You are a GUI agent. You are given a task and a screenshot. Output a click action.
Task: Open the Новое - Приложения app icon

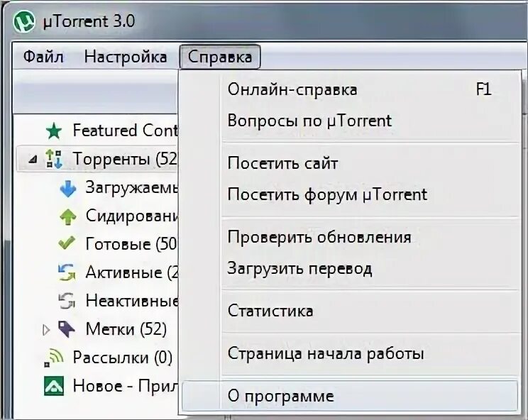[x=54, y=386]
